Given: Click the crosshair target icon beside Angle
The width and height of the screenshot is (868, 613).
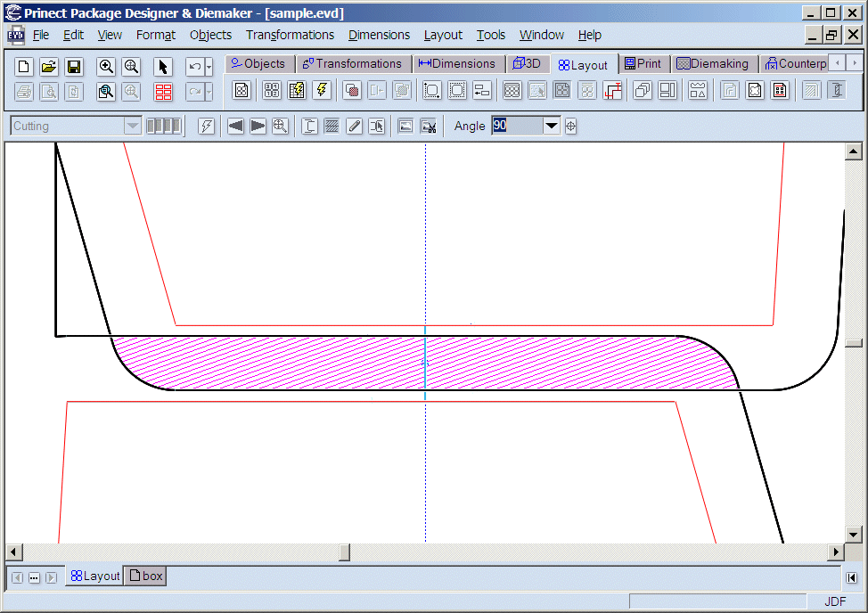Looking at the screenshot, I should pyautogui.click(x=570, y=127).
